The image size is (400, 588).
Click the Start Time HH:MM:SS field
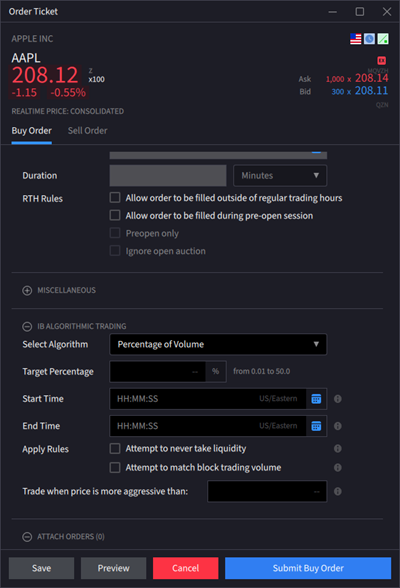(208, 399)
